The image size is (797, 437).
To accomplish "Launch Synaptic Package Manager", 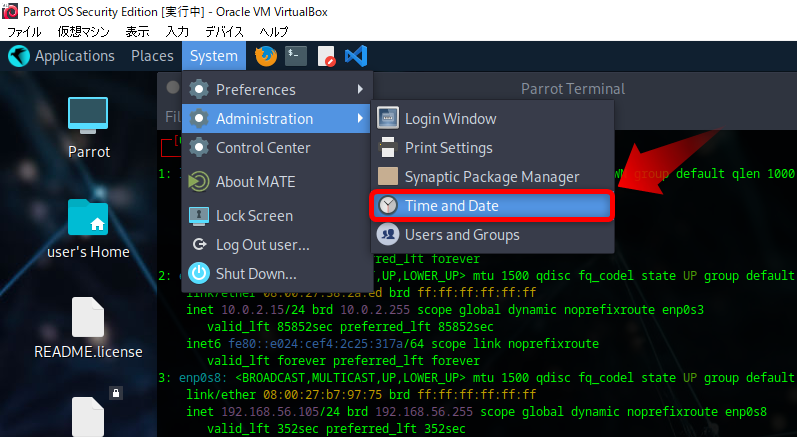I will pyautogui.click(x=492, y=176).
